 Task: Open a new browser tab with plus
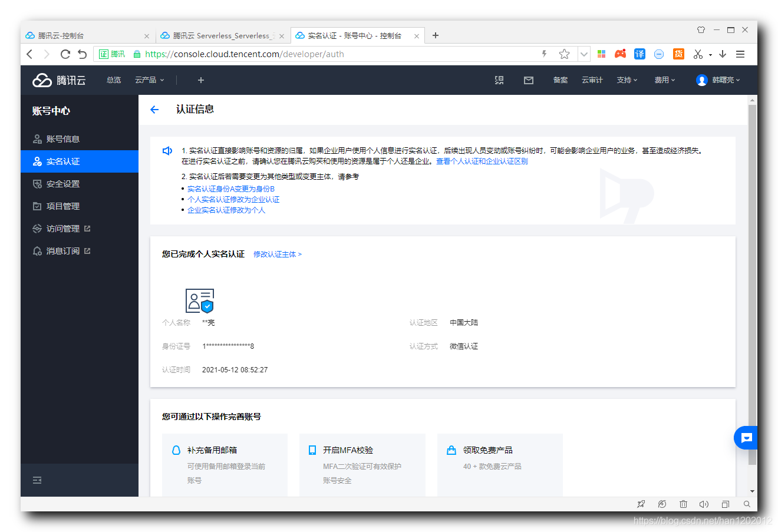pyautogui.click(x=436, y=35)
